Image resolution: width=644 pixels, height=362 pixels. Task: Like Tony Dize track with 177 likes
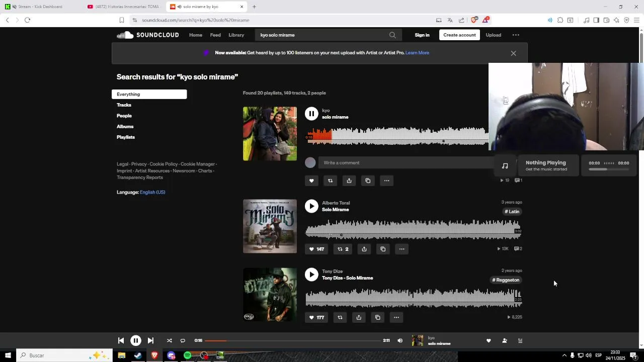(316, 317)
